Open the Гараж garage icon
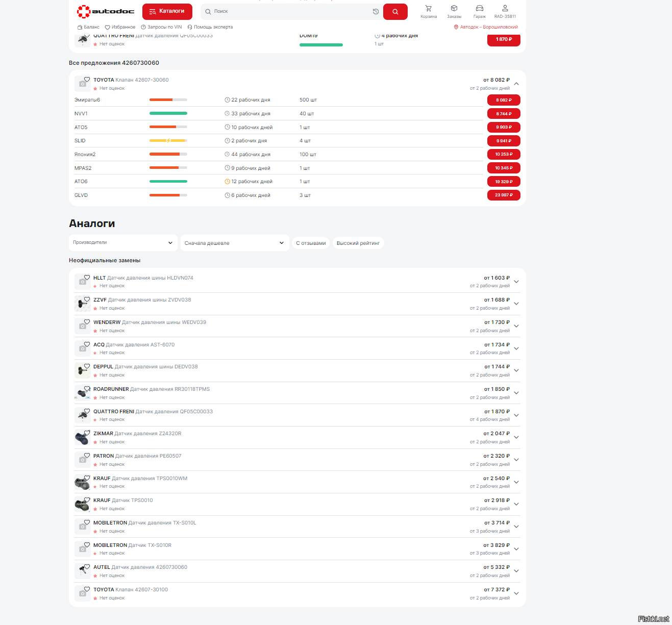672x625 pixels. pos(479,11)
